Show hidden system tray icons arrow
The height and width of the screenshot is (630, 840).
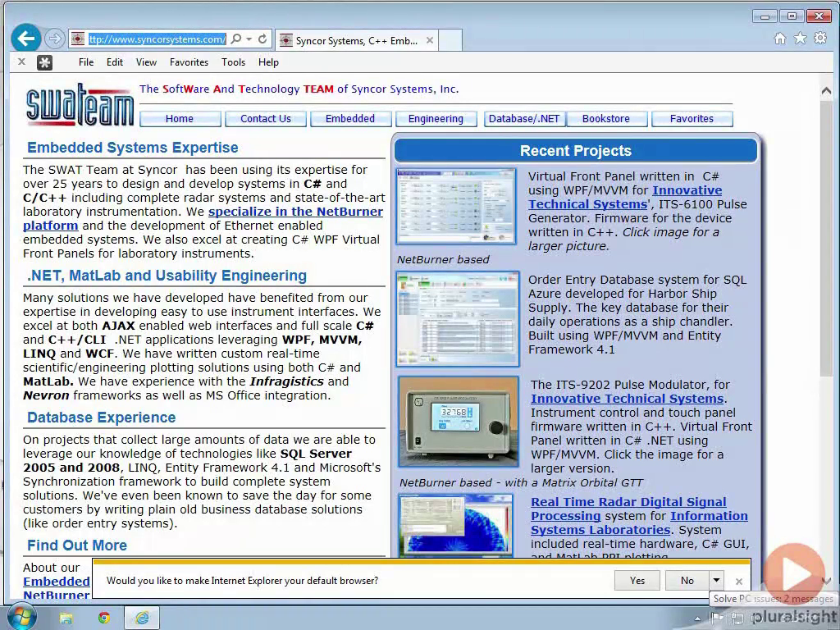[x=697, y=619]
